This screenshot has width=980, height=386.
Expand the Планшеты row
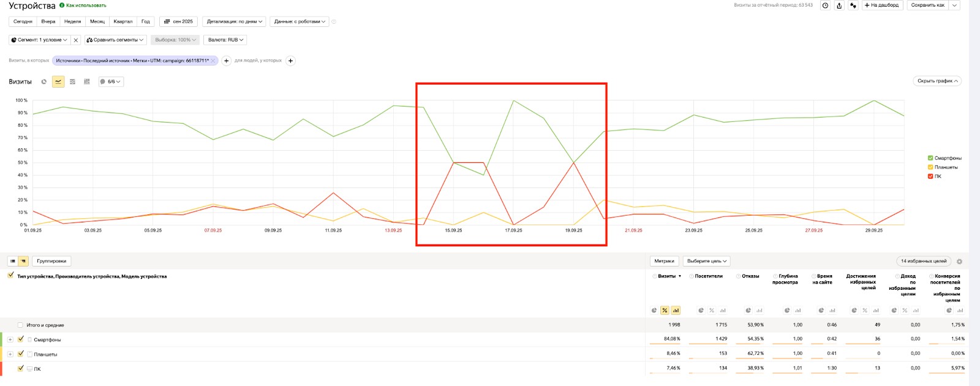(x=10, y=354)
